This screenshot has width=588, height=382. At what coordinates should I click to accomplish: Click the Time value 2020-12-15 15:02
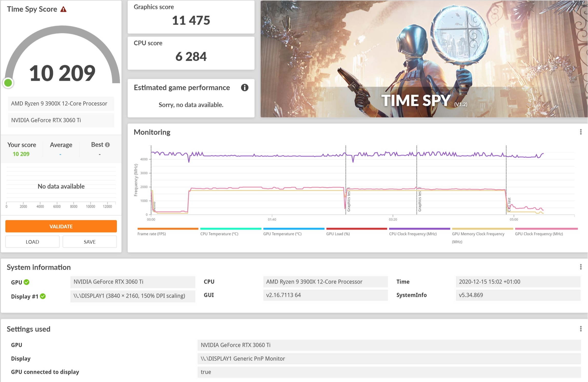[518, 282]
